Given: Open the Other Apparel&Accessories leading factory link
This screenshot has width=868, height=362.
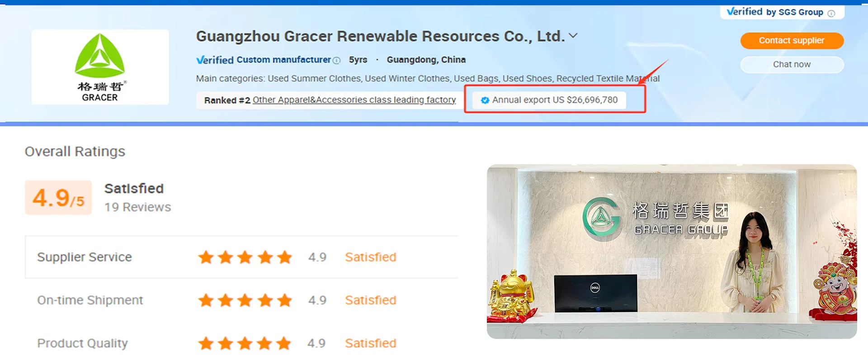Looking at the screenshot, I should click(354, 100).
